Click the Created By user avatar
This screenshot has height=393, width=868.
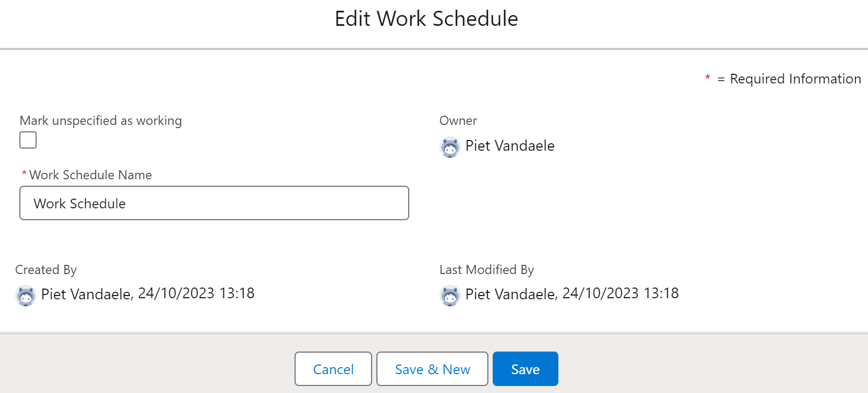(25, 296)
